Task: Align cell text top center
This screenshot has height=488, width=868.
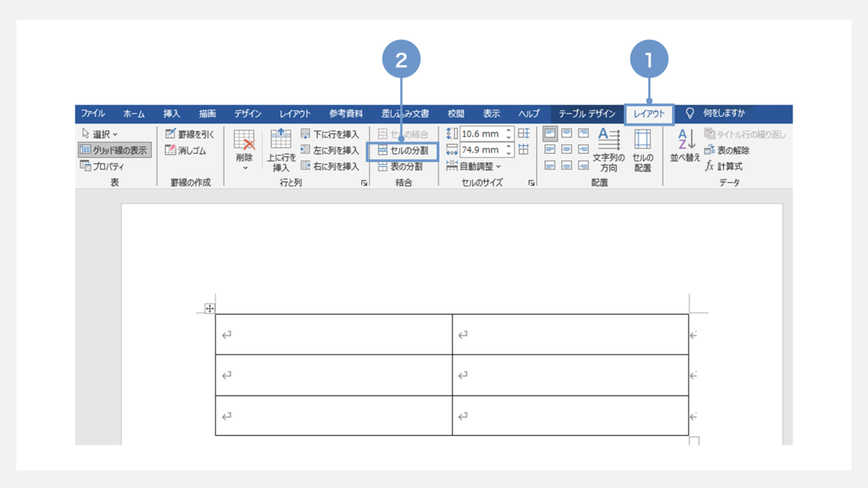Action: (x=567, y=134)
